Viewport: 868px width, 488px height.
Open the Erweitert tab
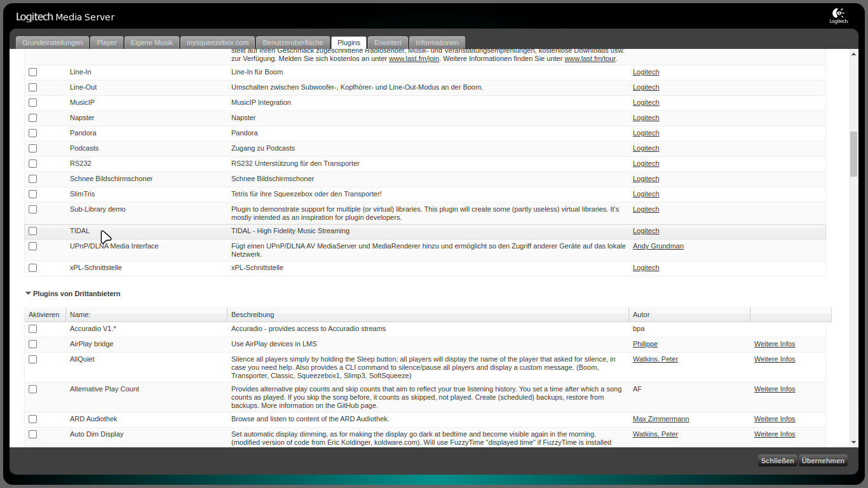(388, 43)
